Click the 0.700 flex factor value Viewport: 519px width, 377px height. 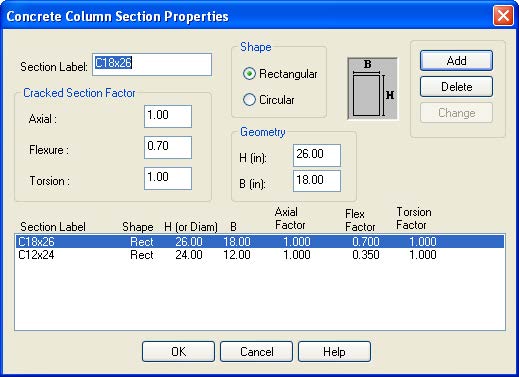[366, 241]
